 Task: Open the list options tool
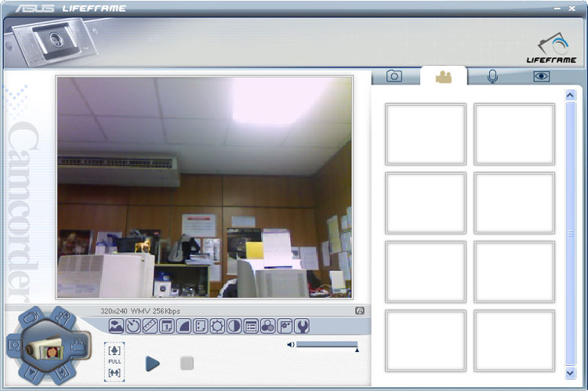tap(251, 326)
